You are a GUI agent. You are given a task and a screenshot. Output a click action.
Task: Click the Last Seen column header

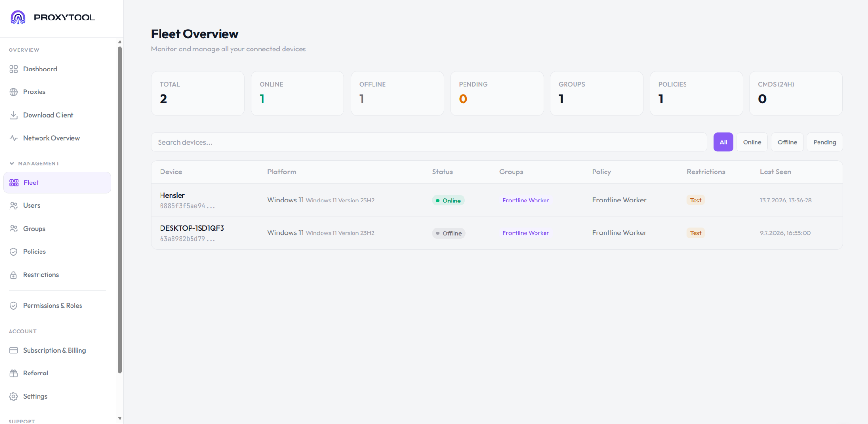(x=776, y=172)
